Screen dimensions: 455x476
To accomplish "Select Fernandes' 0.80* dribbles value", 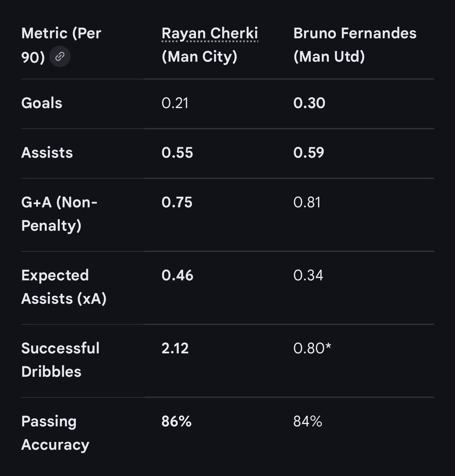I will pyautogui.click(x=312, y=348).
